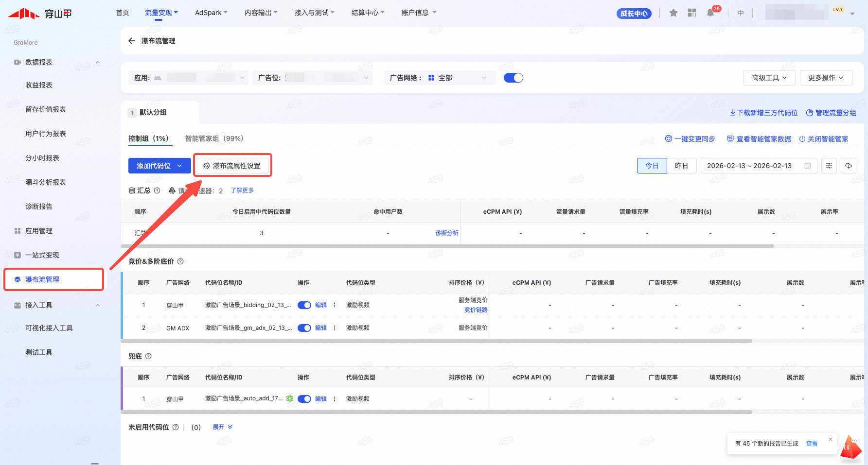Disable the 穿山甲 bidding code slot toggle
The image size is (868, 465).
[x=304, y=305]
